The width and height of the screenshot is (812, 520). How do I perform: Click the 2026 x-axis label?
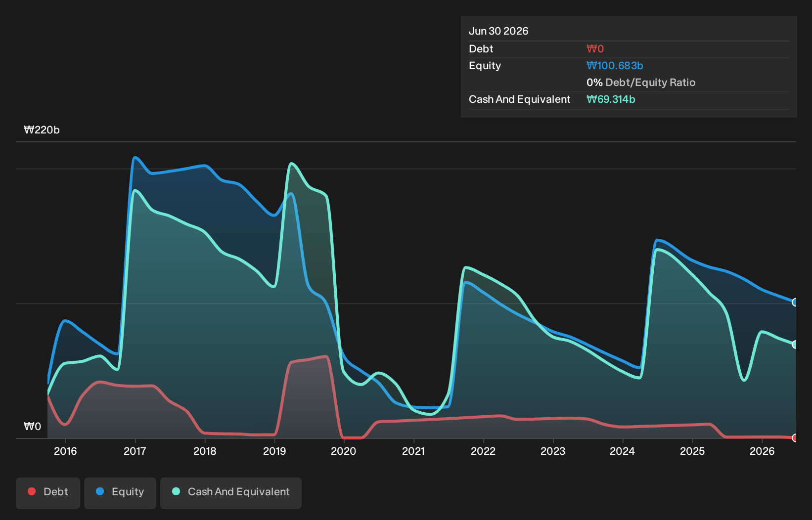pos(762,451)
